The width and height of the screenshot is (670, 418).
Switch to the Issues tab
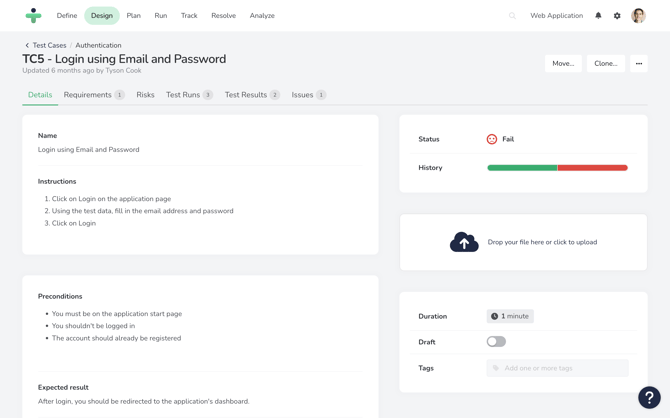309,95
